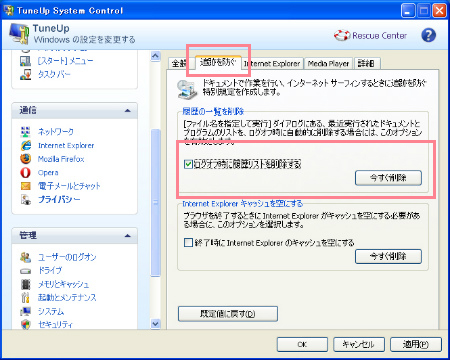Click the ドライブ icon

26,271
